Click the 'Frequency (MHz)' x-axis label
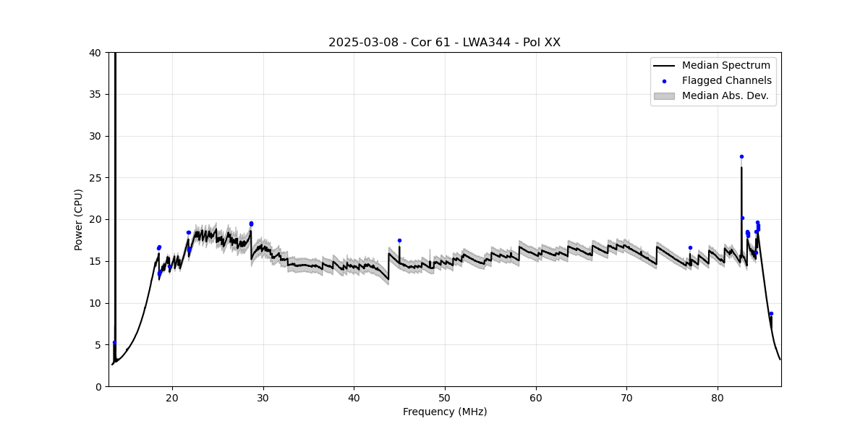 pos(444,412)
